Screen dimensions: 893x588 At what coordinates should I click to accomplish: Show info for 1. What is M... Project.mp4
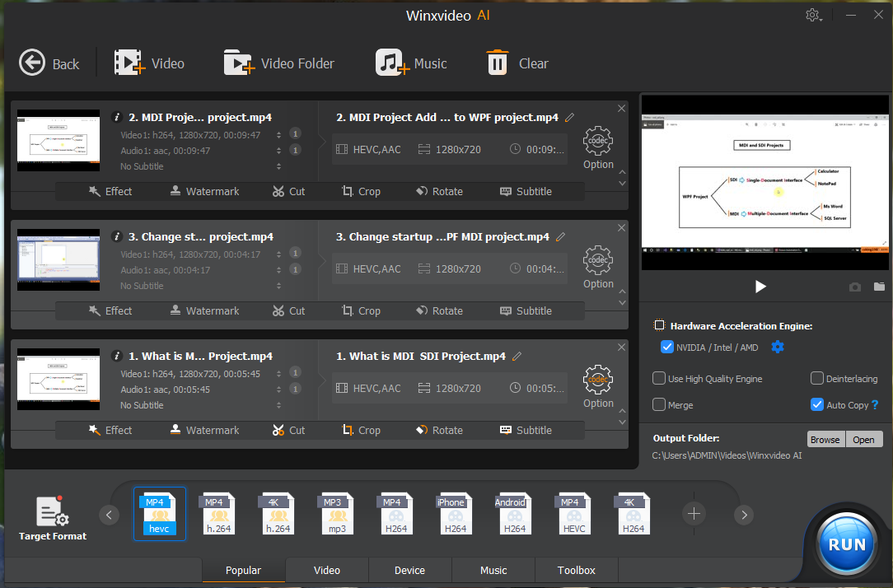click(117, 357)
